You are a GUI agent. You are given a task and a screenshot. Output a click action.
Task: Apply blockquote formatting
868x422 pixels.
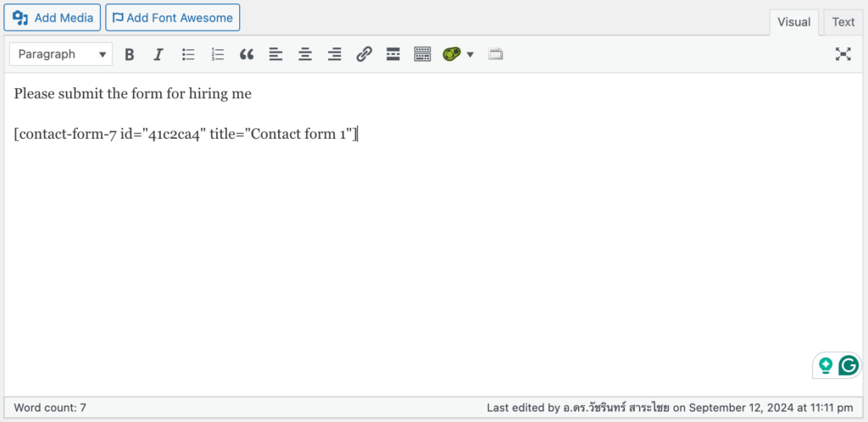[247, 54]
